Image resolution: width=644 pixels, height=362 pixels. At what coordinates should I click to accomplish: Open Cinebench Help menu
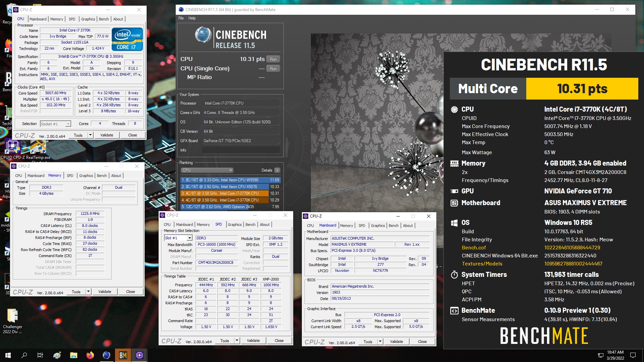192,18
